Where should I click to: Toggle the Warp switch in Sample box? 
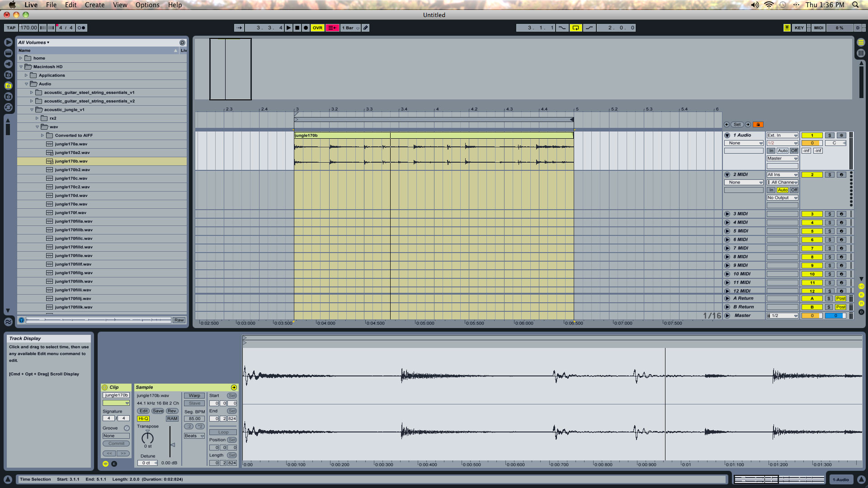coord(194,396)
